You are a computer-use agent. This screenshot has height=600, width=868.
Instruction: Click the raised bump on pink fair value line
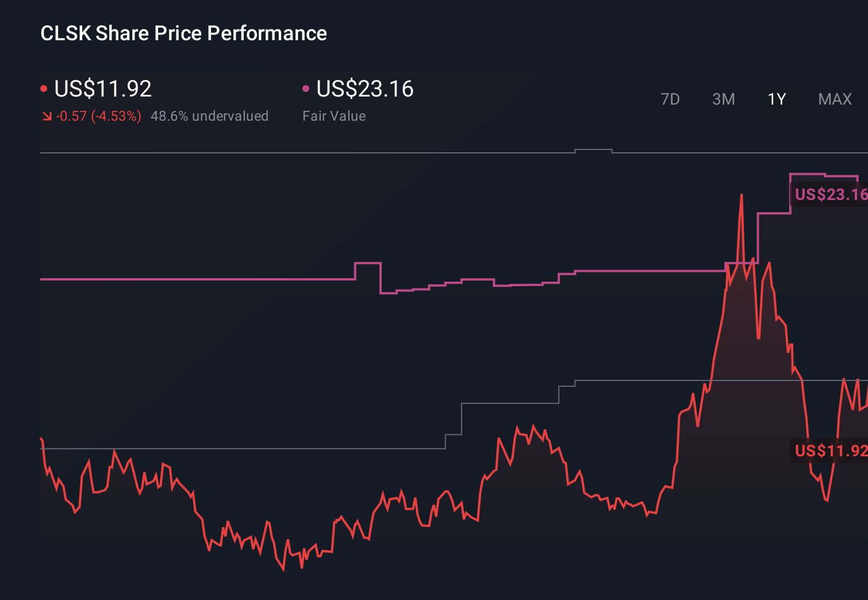(367, 263)
